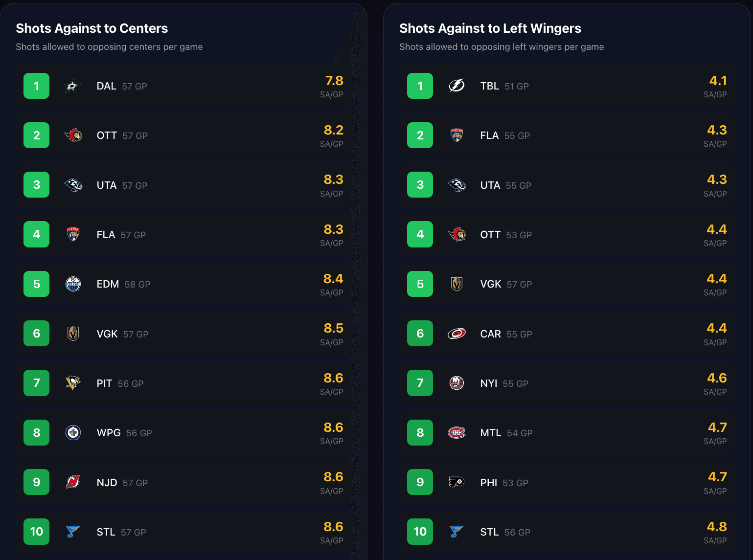Open the DAL team name in Centers
Image resolution: width=753 pixels, height=560 pixels.
(106, 86)
